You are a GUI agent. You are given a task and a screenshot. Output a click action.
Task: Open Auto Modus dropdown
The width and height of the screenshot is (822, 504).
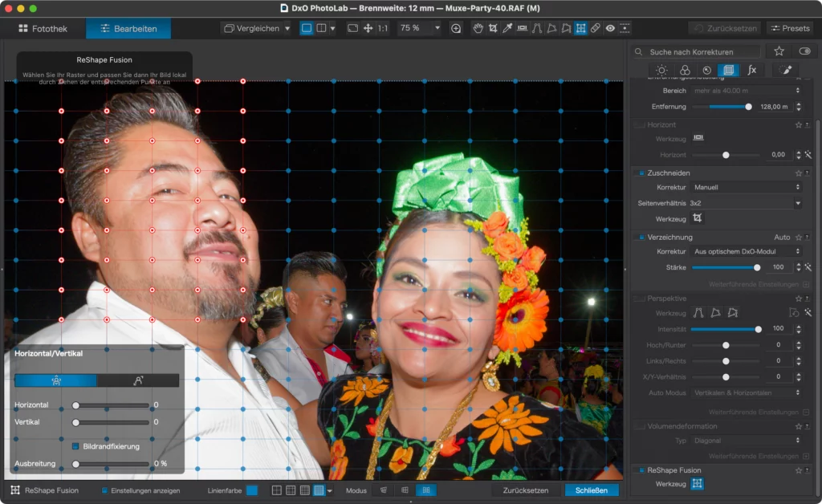(746, 392)
